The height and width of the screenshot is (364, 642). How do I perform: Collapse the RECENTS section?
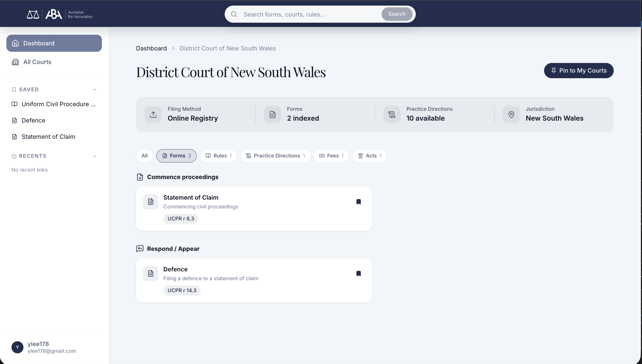(94, 156)
